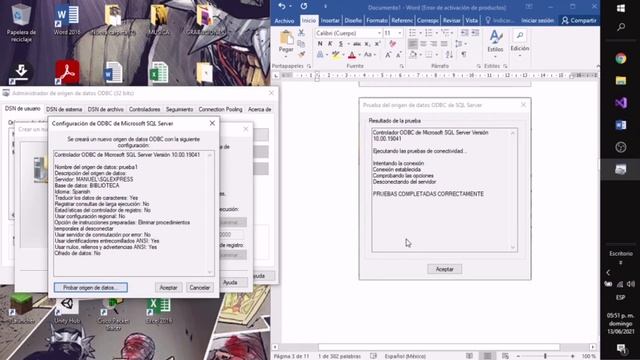Click the Windows Start button
Image resolution: width=640 pixels, height=360 pixels.
pos(621,8)
